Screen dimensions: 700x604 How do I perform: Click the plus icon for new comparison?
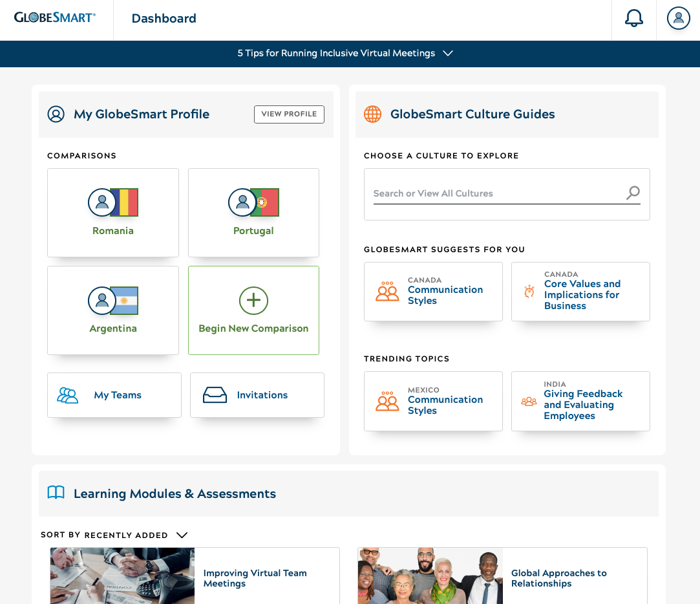[x=253, y=300]
